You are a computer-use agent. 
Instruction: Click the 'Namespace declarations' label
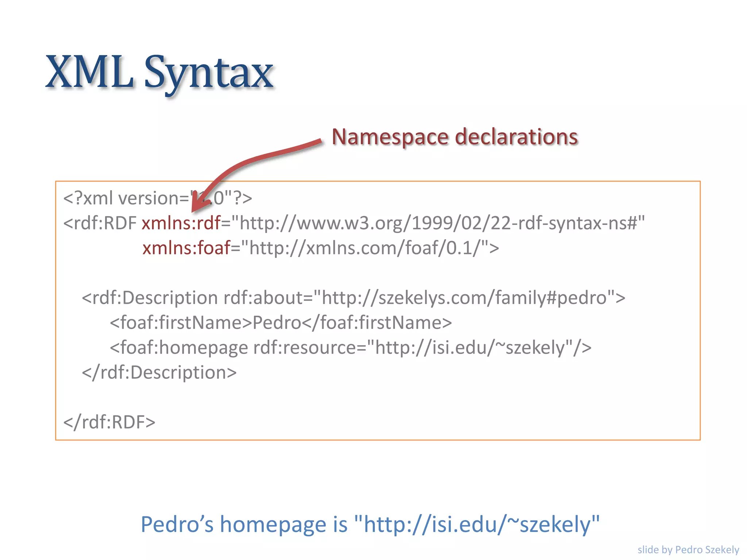[x=455, y=137]
